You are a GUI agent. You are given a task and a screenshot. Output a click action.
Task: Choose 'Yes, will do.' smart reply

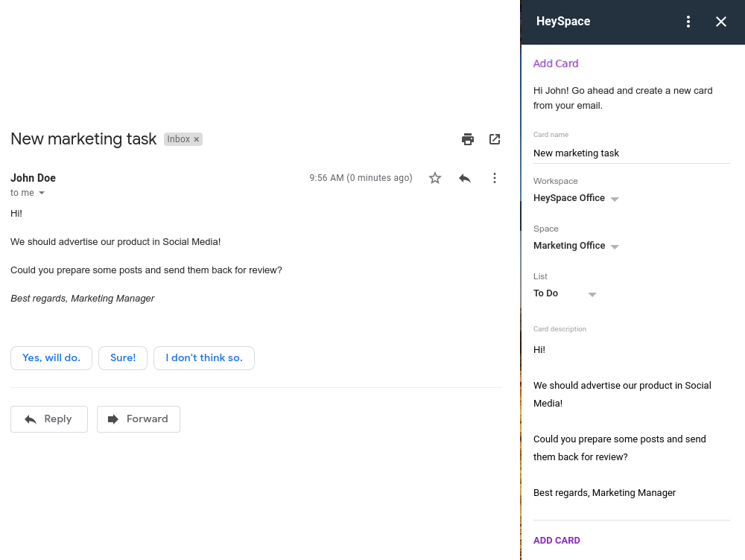[51, 358]
